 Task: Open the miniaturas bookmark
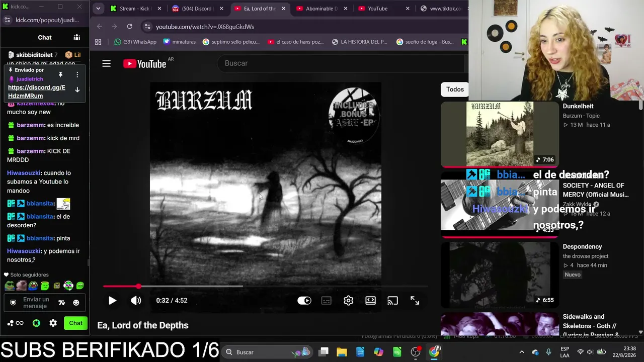(180, 42)
